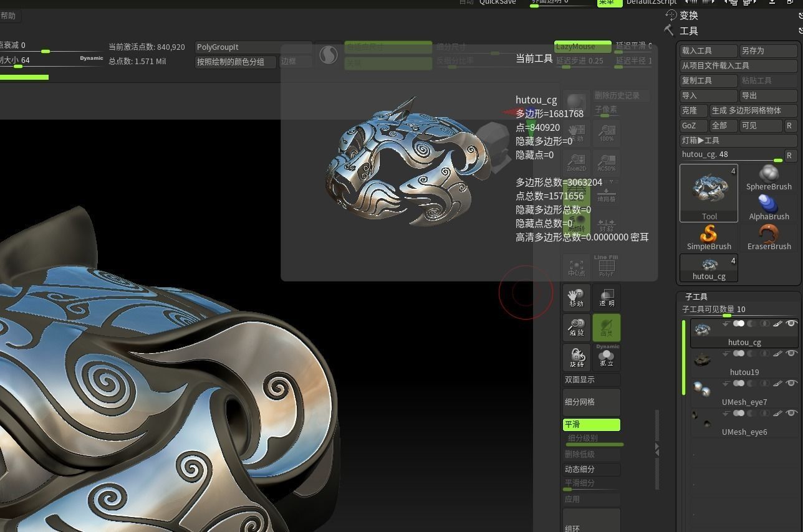
Task: Toggle the 透明 (Transparent) display icon
Action: pyautogui.click(x=607, y=297)
